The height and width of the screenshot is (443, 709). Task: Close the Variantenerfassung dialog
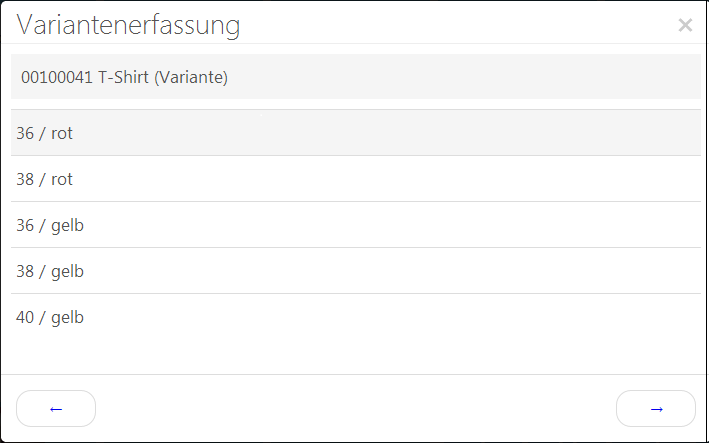click(685, 25)
